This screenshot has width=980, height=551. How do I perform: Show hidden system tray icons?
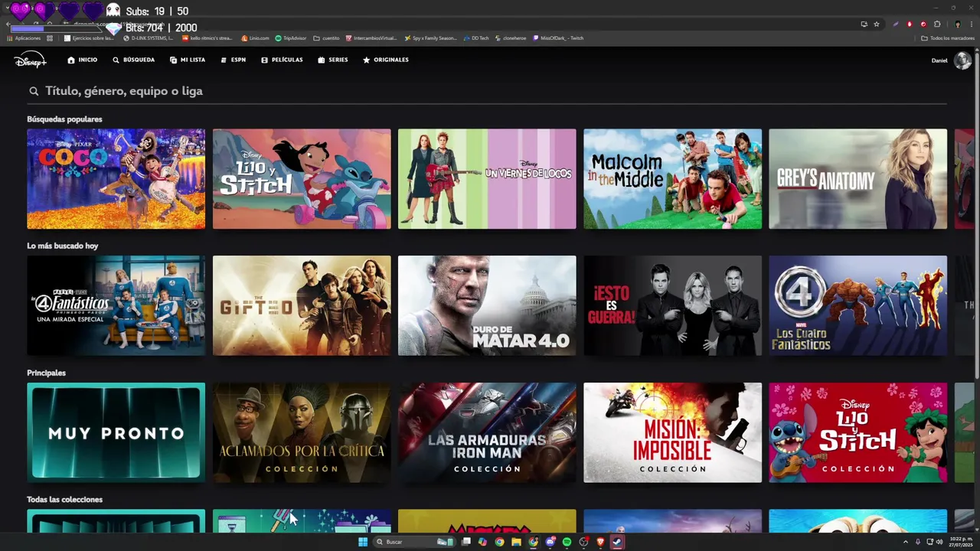(x=906, y=542)
